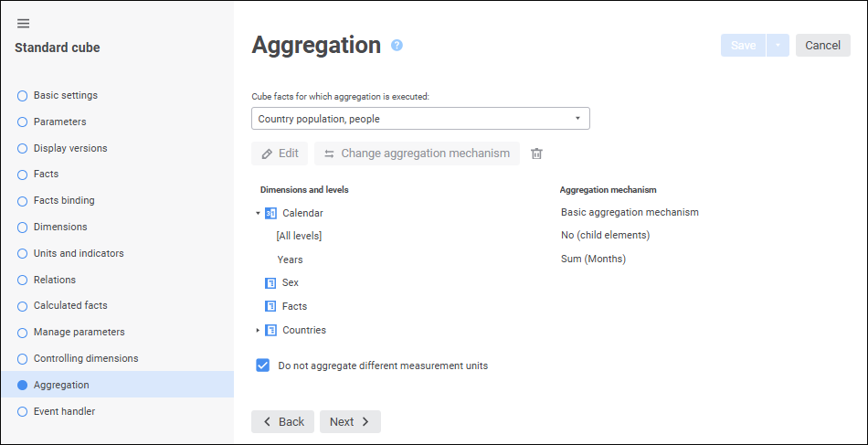868x445 pixels.
Task: Select the Basic settings step
Action: click(66, 95)
